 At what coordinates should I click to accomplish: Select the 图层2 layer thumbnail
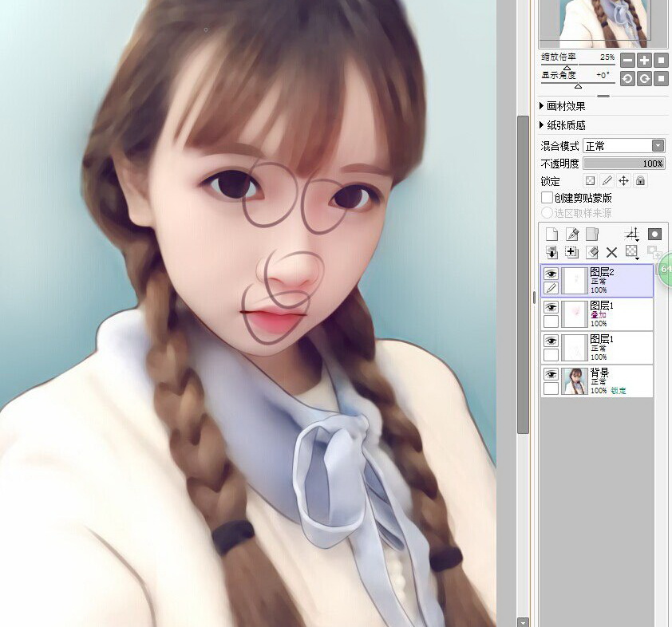point(575,281)
